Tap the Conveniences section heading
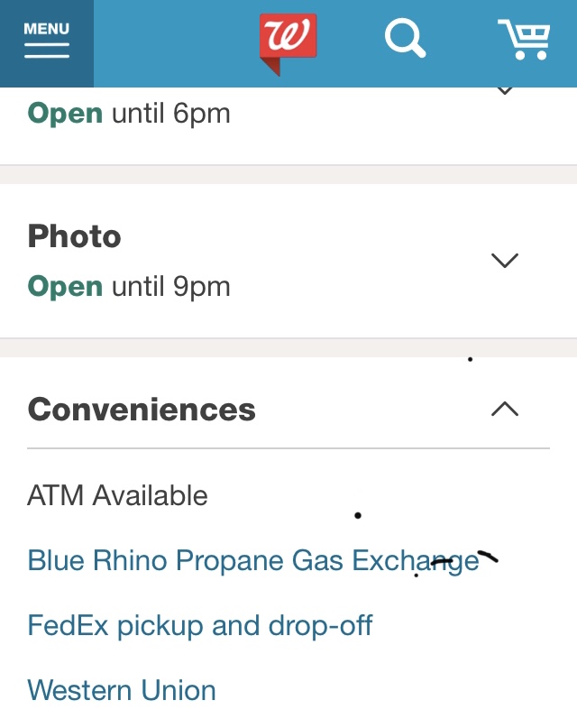 tap(142, 410)
